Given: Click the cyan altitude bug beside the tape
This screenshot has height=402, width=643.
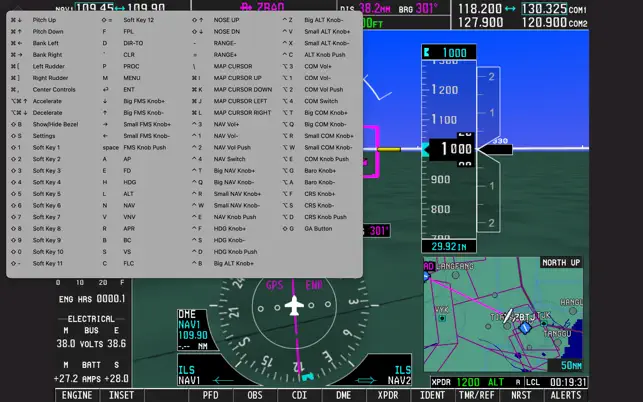Looking at the screenshot, I should tap(425, 149).
